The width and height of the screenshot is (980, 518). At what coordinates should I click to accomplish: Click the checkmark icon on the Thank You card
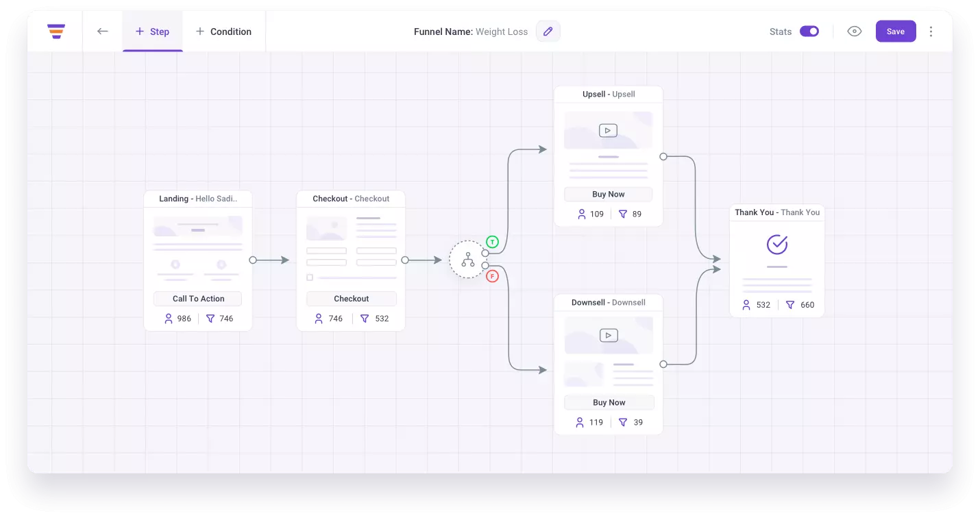(776, 245)
